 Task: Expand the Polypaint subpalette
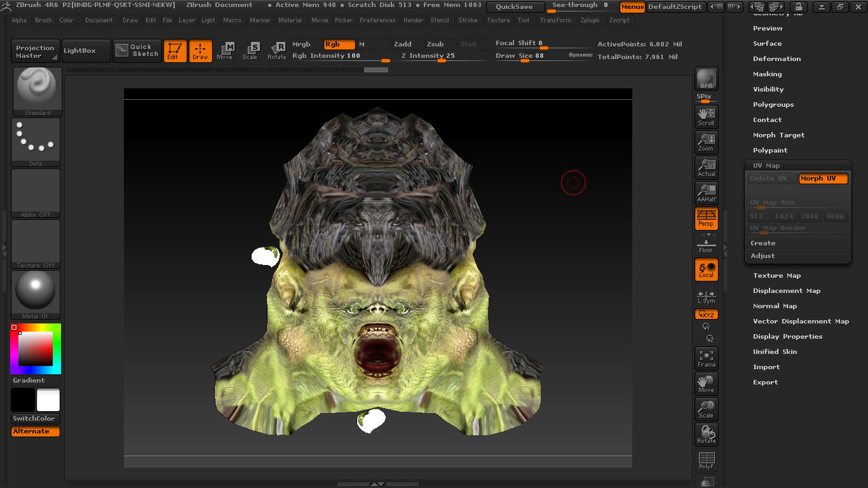770,151
